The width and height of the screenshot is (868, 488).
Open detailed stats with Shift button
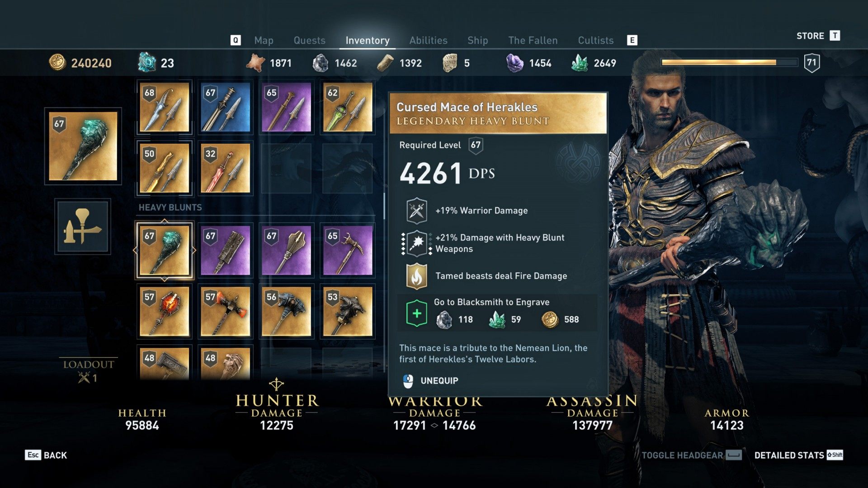click(798, 455)
